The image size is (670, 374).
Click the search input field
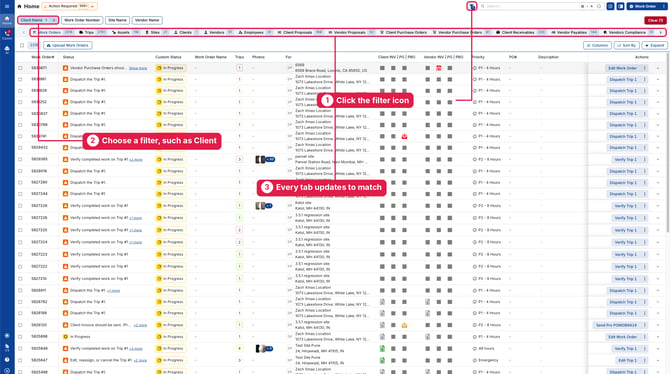(x=533, y=6)
